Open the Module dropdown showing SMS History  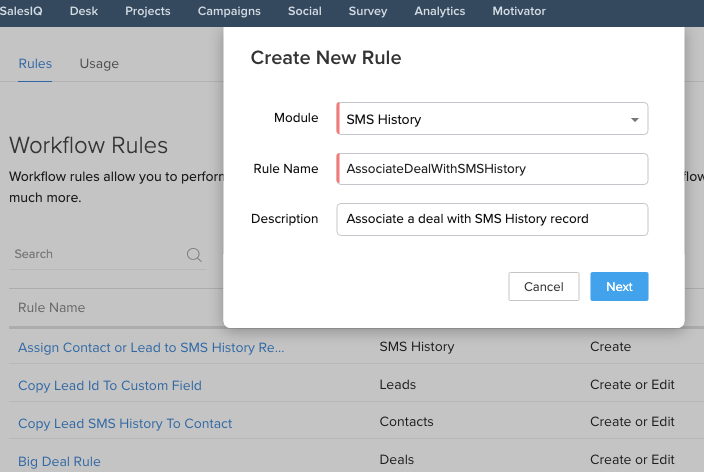492,119
